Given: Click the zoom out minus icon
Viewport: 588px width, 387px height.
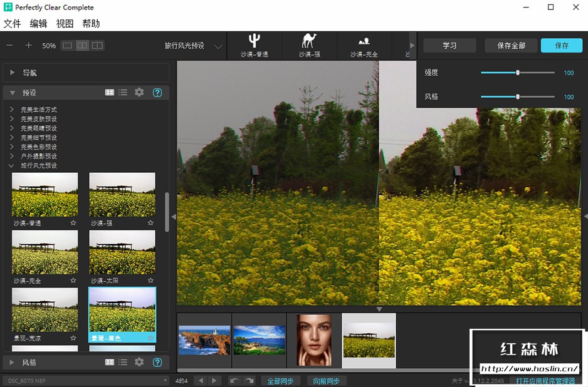Looking at the screenshot, I should click(9, 46).
